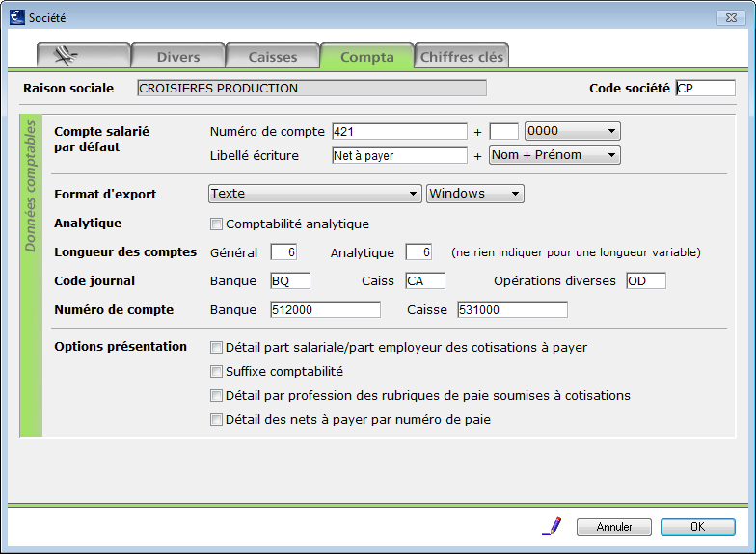Open the Nom + Prénom dropdown
The width and height of the screenshot is (756, 554).
pos(554,155)
